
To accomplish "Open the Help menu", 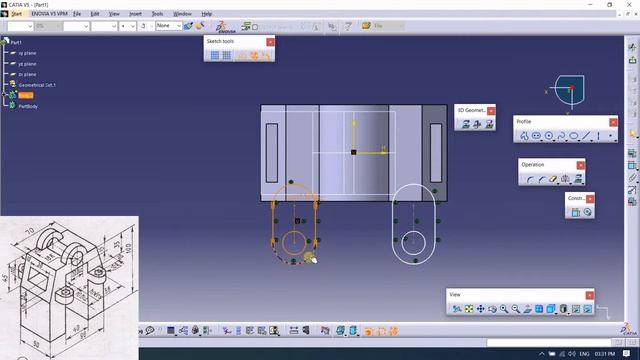I will (207, 14).
